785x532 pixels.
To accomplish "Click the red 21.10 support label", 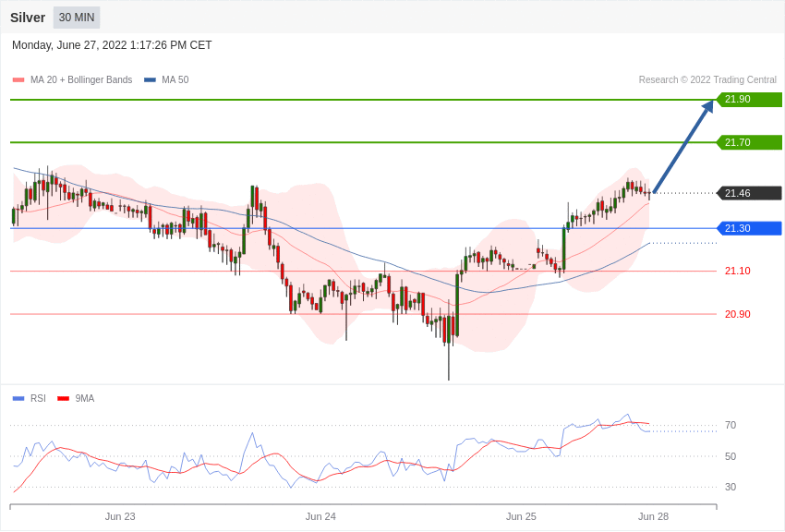I will click(738, 271).
